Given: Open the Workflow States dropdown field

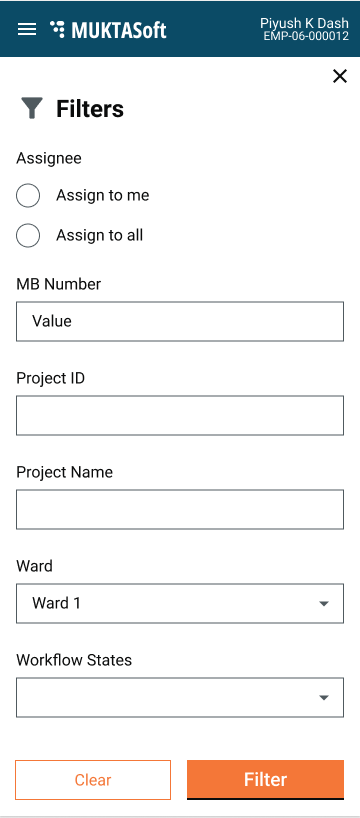Looking at the screenshot, I should click(180, 697).
